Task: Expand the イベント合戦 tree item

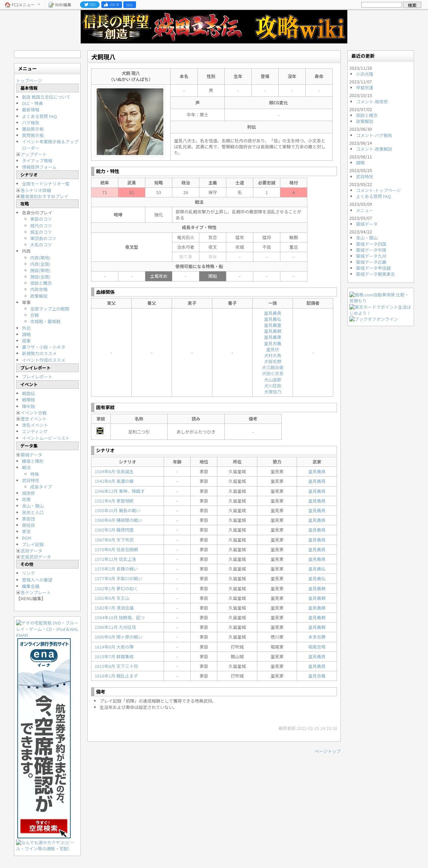Action: (18, 412)
